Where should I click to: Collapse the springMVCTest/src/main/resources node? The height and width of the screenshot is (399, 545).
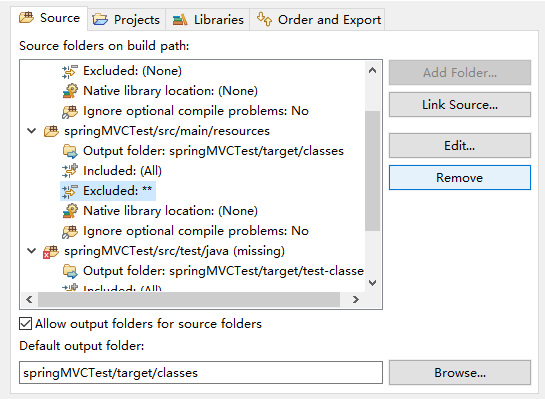[32, 131]
